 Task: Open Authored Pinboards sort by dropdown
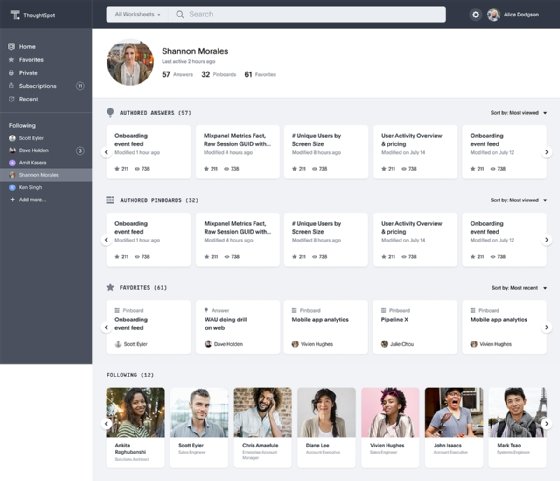(x=519, y=200)
